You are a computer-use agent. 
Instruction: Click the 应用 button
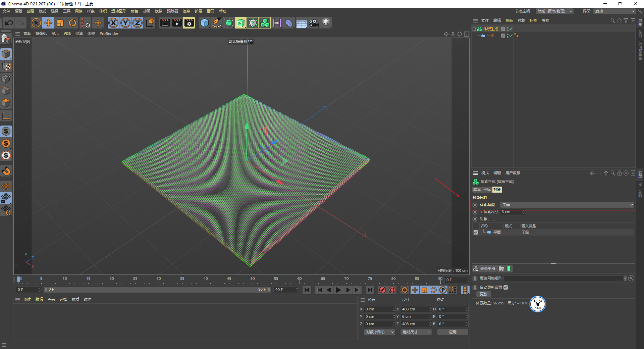[x=452, y=332]
